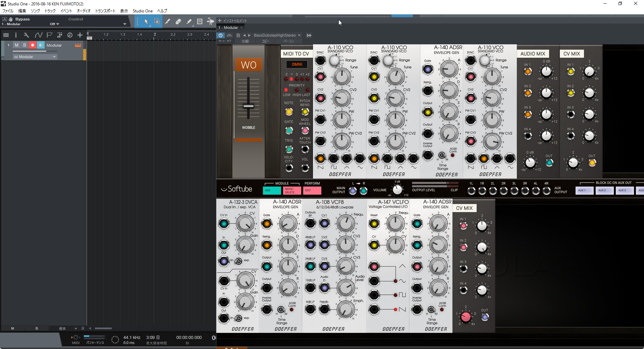Viewport: 644px width, 349px height.
Task: Open the Modular instrument selector on track
Action: [35, 57]
